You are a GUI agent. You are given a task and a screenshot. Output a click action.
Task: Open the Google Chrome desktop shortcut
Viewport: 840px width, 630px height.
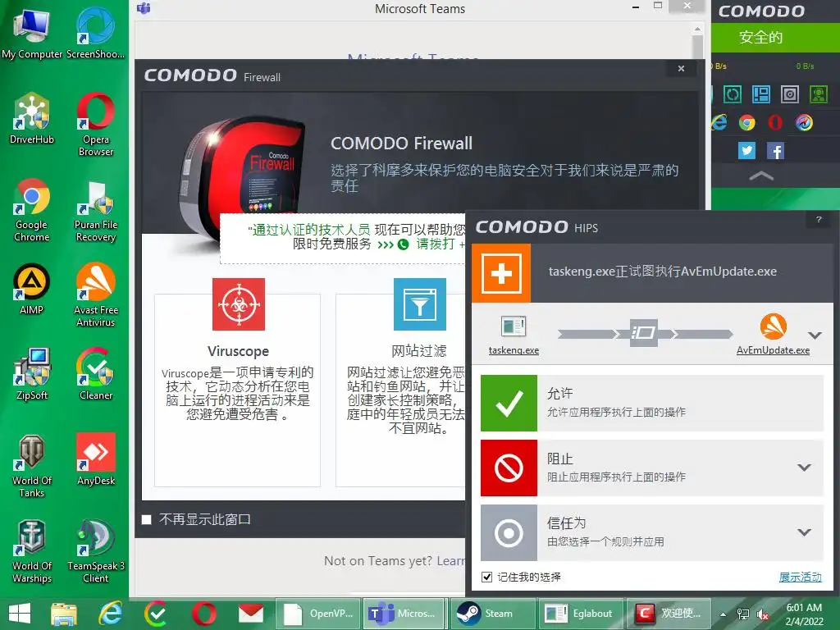coord(32,210)
